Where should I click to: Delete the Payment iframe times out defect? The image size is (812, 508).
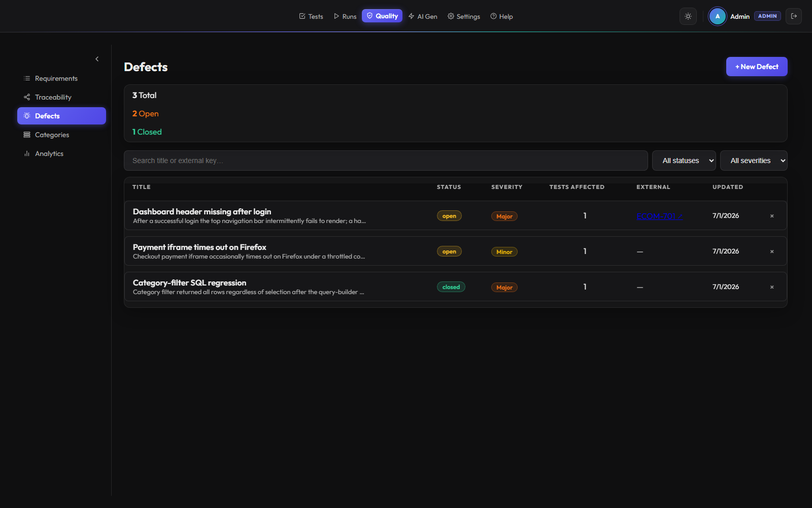772,251
